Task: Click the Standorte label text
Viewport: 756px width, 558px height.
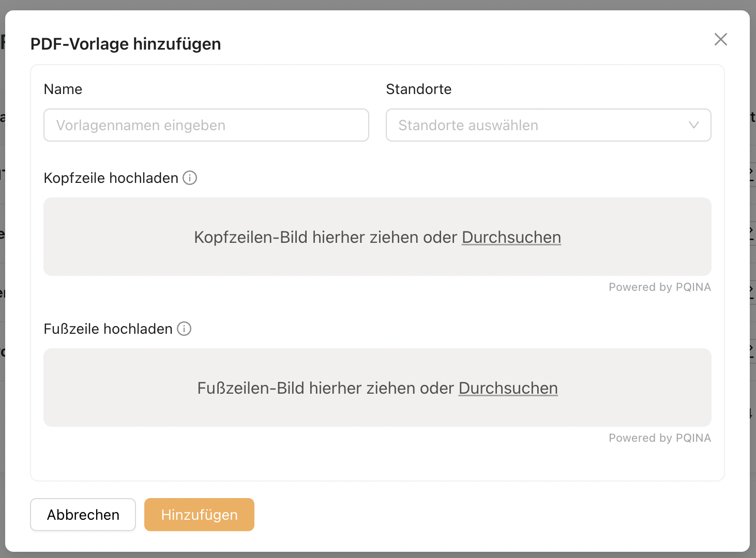Action: pyautogui.click(x=419, y=89)
